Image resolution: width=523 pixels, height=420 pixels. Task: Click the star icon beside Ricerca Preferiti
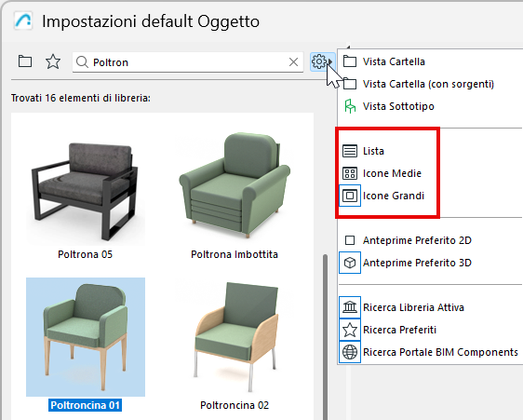coord(350,330)
